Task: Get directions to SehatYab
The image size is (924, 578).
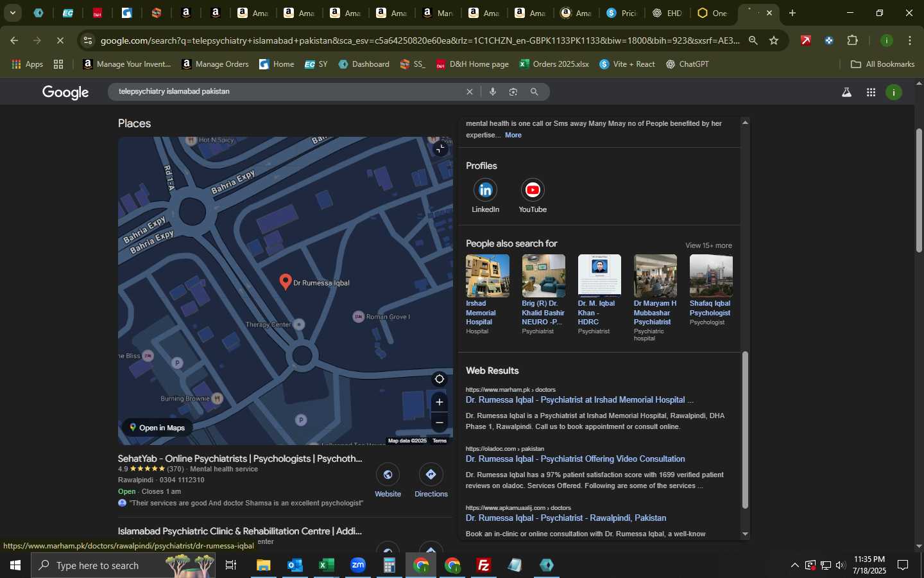Action: point(431,480)
